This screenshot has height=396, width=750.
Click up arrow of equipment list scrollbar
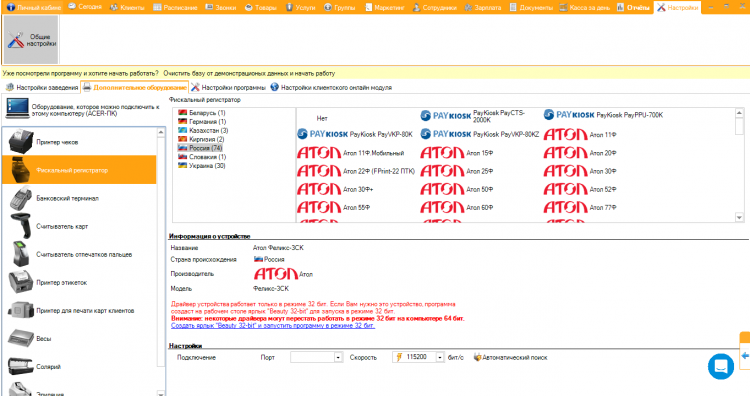(x=161, y=132)
